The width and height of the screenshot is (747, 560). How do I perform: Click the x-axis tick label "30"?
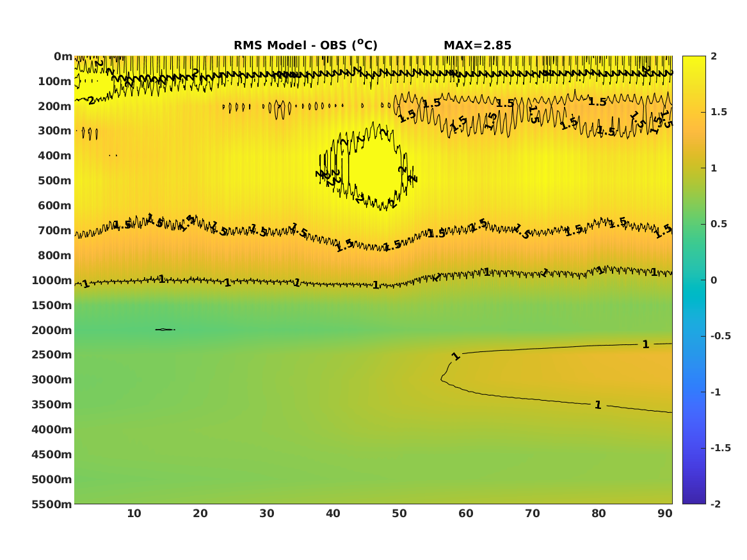click(267, 513)
